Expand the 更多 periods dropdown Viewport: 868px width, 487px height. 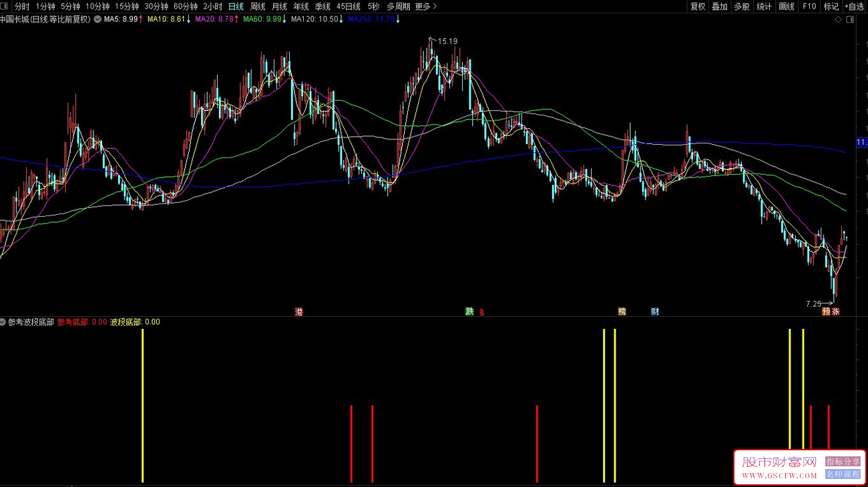pyautogui.click(x=426, y=7)
